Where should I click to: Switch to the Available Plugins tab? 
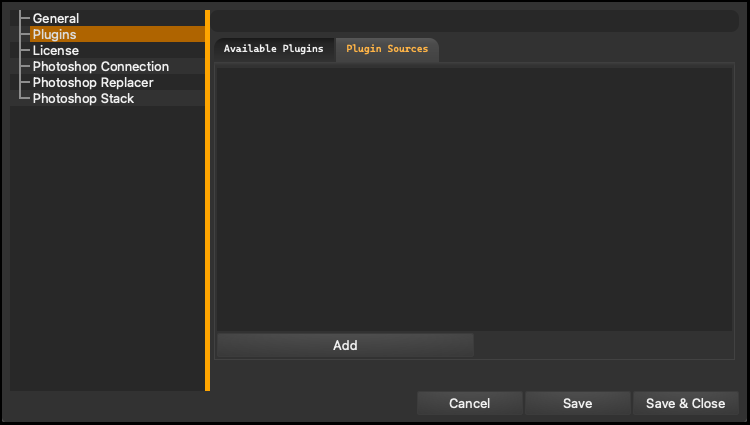[x=274, y=49]
